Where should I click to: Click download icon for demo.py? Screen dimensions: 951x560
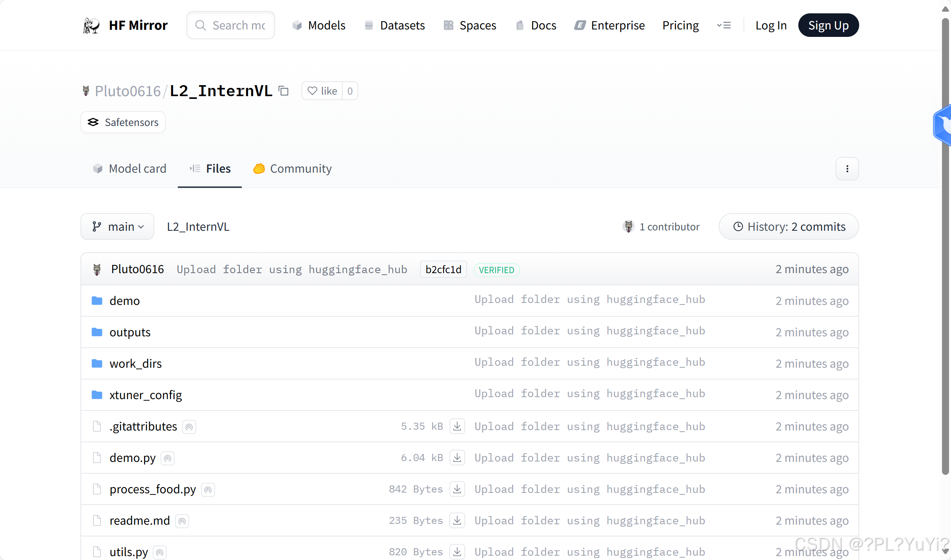(457, 458)
